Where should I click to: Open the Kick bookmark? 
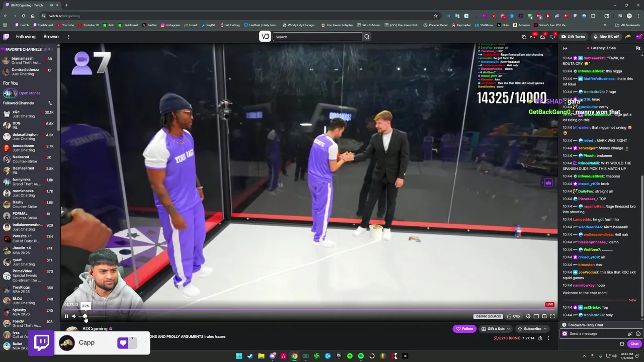pyautogui.click(x=109, y=25)
